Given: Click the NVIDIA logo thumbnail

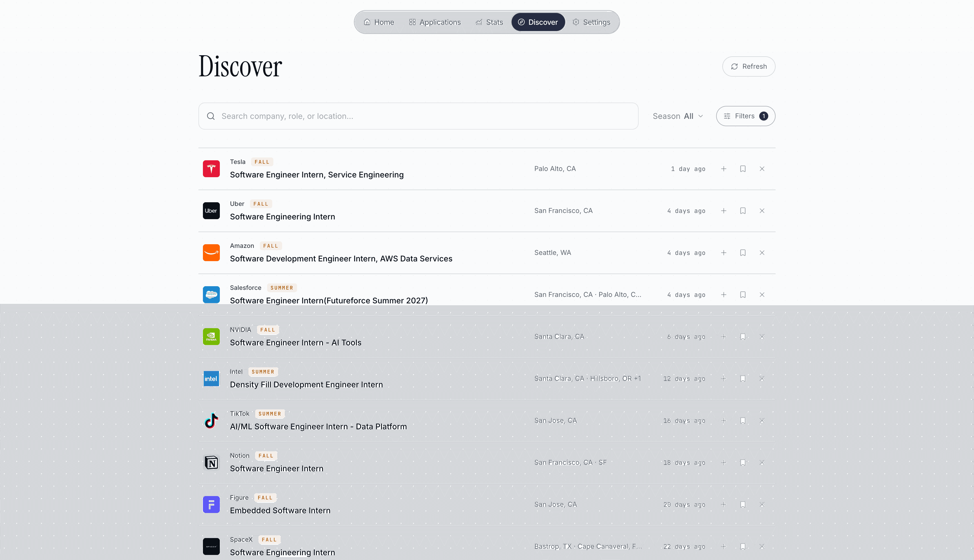Looking at the screenshot, I should [211, 337].
